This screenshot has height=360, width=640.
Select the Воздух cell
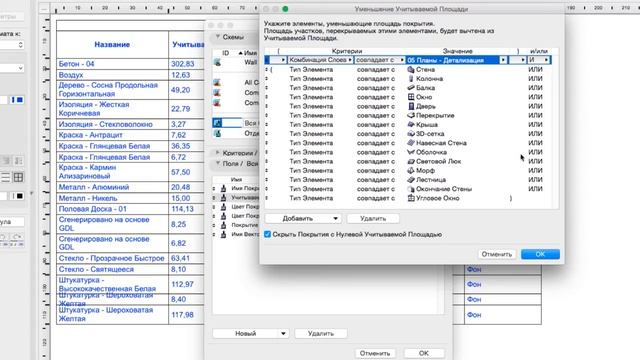[112, 75]
